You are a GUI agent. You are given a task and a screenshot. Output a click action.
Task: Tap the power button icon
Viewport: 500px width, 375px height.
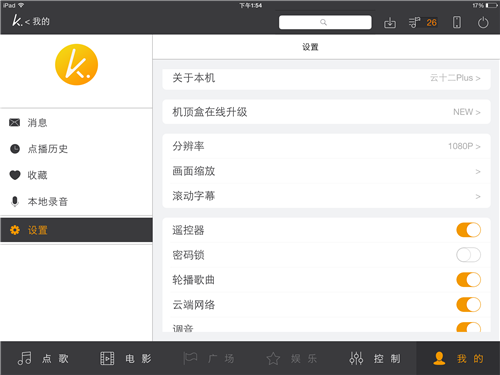point(483,23)
